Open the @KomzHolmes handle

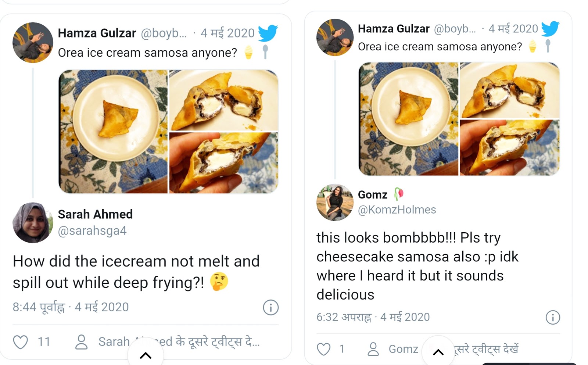tap(397, 210)
